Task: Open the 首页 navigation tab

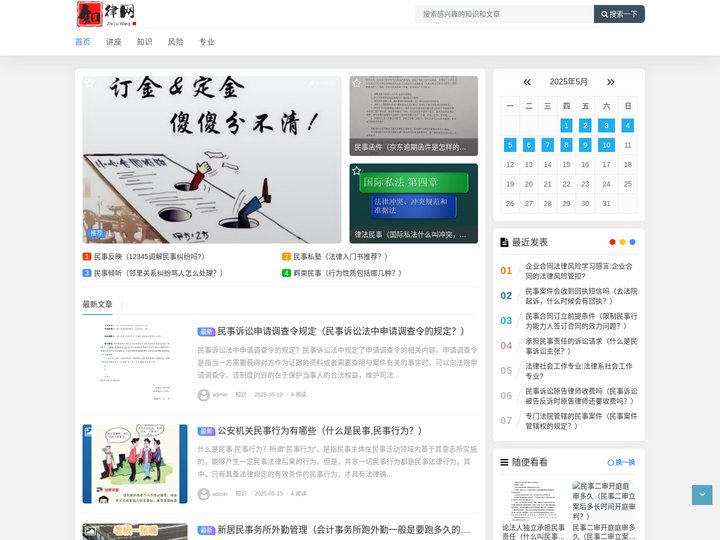Action: pyautogui.click(x=83, y=42)
